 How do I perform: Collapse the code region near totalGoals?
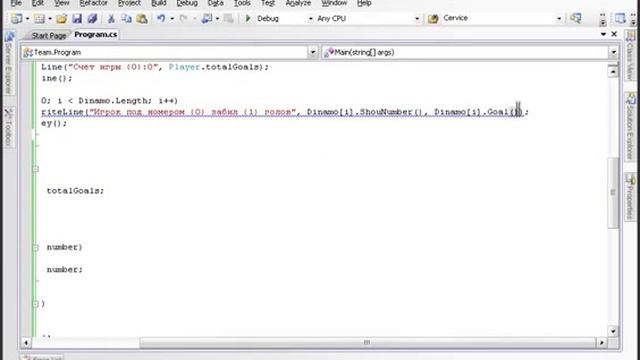[x=36, y=169]
